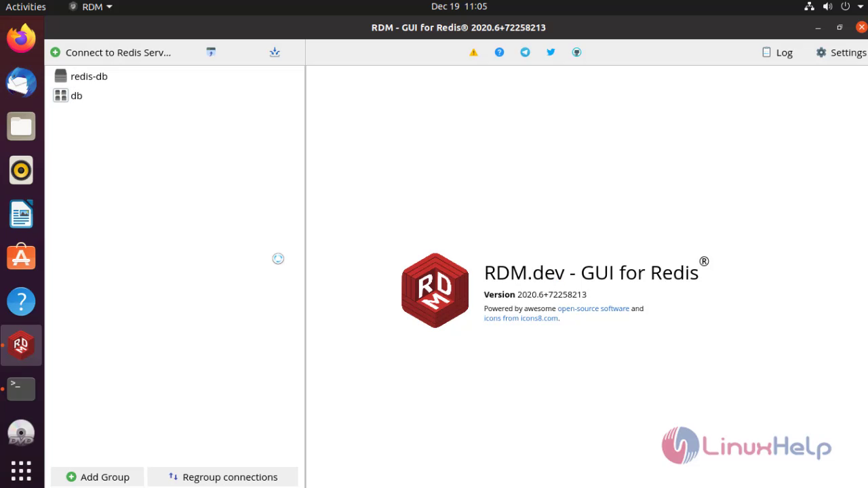The image size is (868, 488).
Task: Click the RDM logo image
Action: [x=435, y=290]
